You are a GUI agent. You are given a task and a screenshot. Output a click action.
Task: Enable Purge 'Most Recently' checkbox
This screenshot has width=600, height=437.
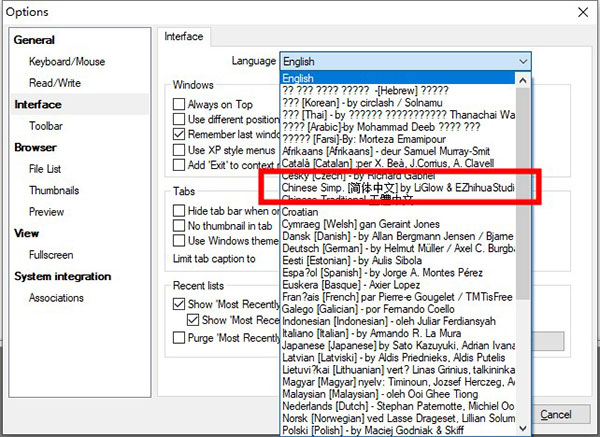[180, 337]
